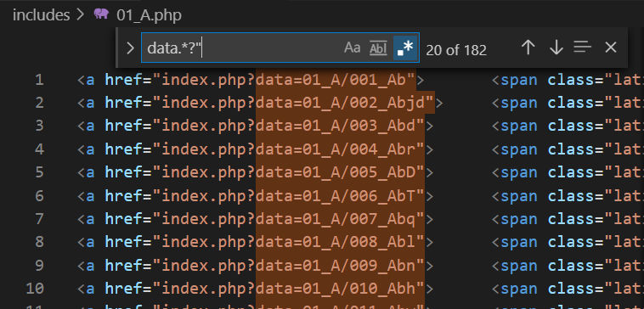644x309 pixels.
Task: Toggle Match Case option in find bar
Action: point(352,48)
